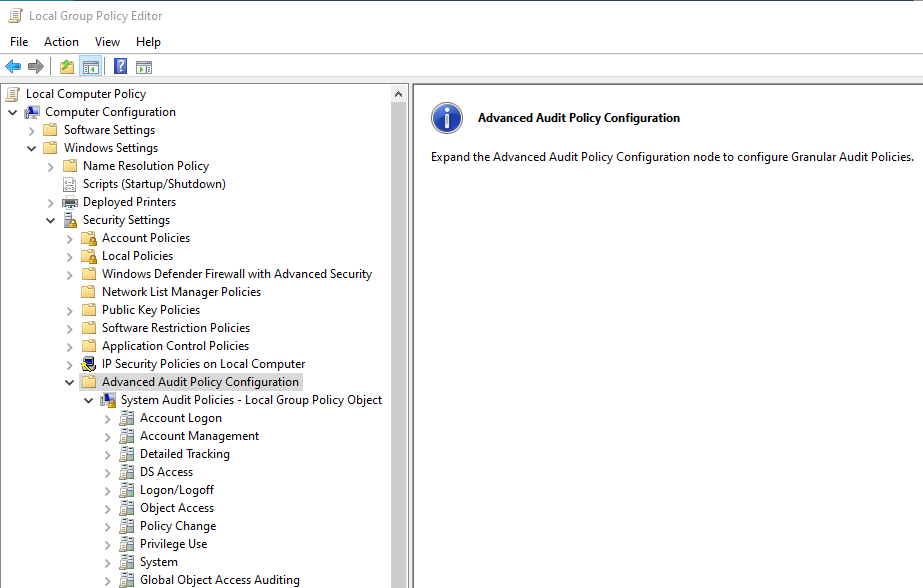Click the Back arrow toolbar icon

[x=13, y=67]
